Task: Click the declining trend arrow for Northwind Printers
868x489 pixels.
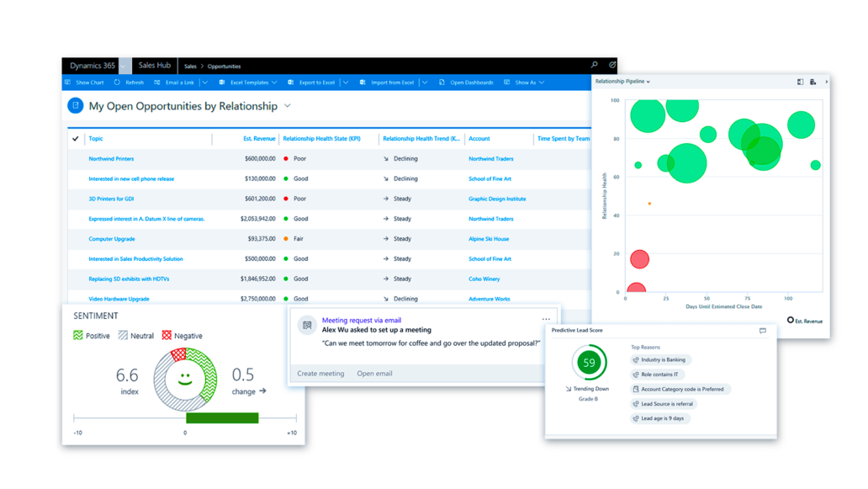Action: (386, 159)
